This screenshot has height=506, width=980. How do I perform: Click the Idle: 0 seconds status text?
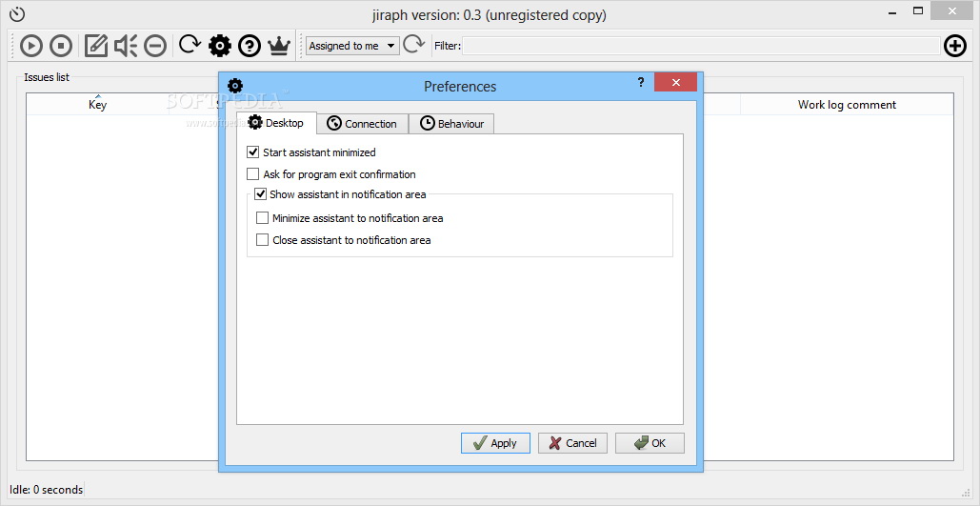47,490
